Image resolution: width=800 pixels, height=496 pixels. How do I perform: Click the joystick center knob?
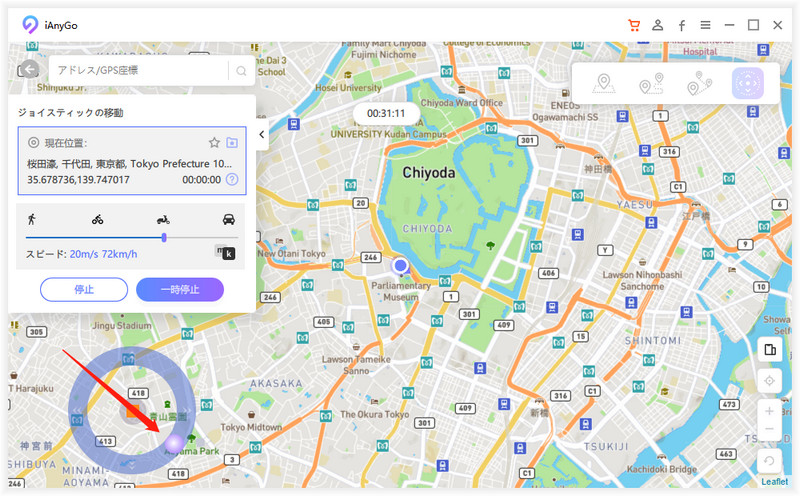click(x=133, y=411)
